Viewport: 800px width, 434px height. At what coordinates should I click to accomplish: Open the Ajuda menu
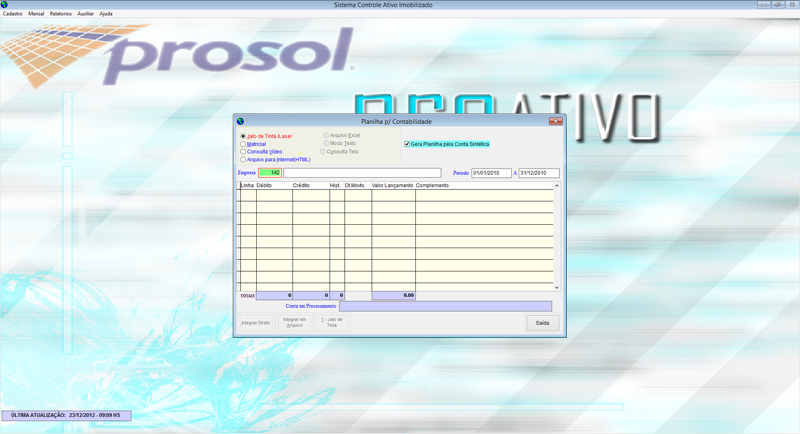(106, 14)
